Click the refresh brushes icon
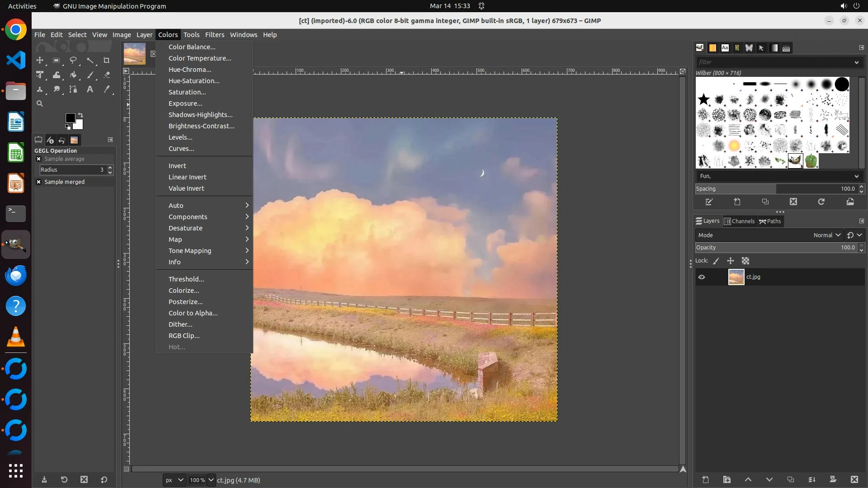The width and height of the screenshot is (868, 488). (x=821, y=202)
